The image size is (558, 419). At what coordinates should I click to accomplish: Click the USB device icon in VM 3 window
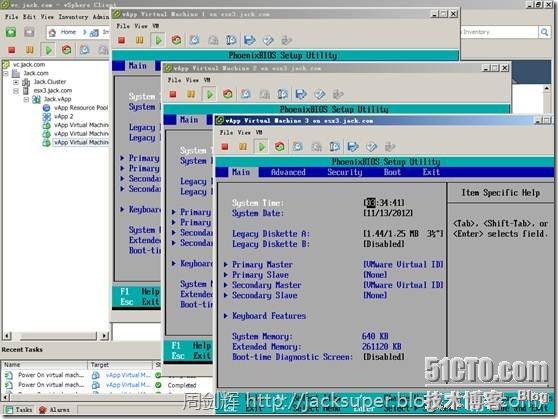coord(390,147)
